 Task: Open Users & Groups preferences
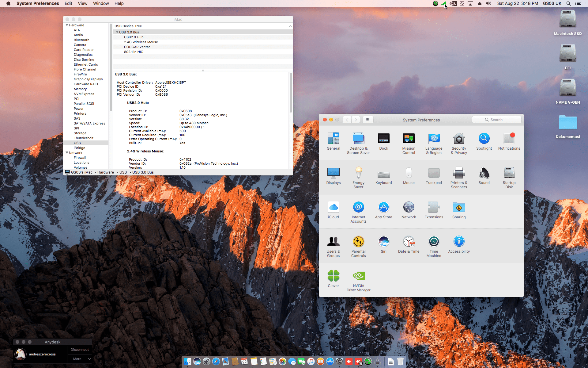[x=333, y=246]
